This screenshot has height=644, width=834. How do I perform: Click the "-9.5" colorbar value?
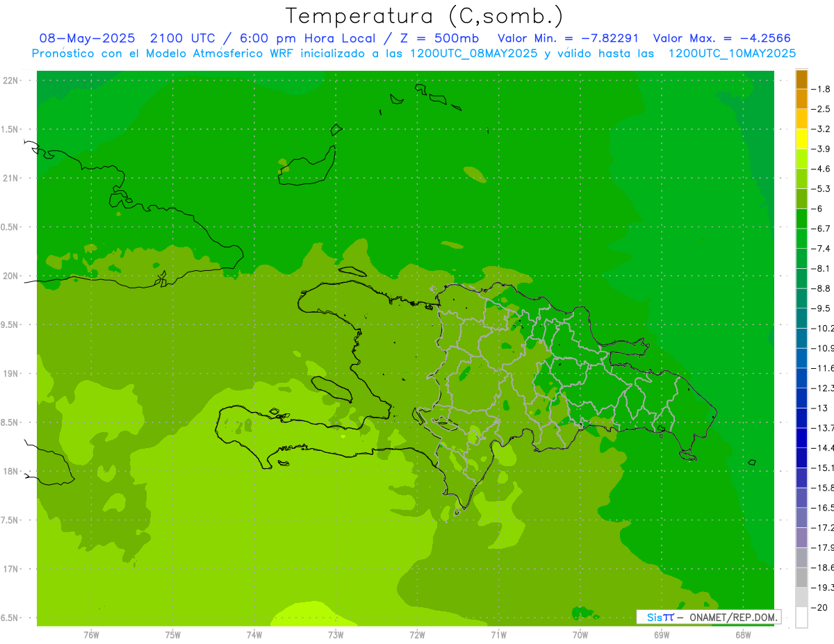pos(821,308)
